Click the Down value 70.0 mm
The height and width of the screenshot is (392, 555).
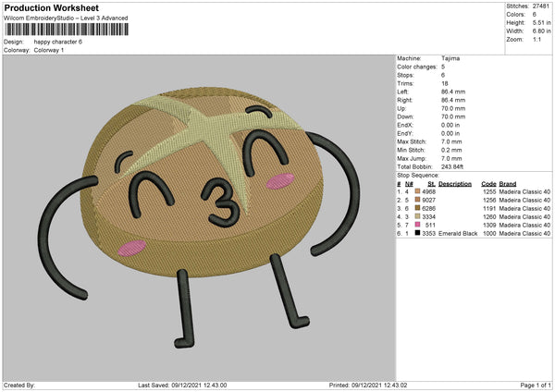(453, 116)
